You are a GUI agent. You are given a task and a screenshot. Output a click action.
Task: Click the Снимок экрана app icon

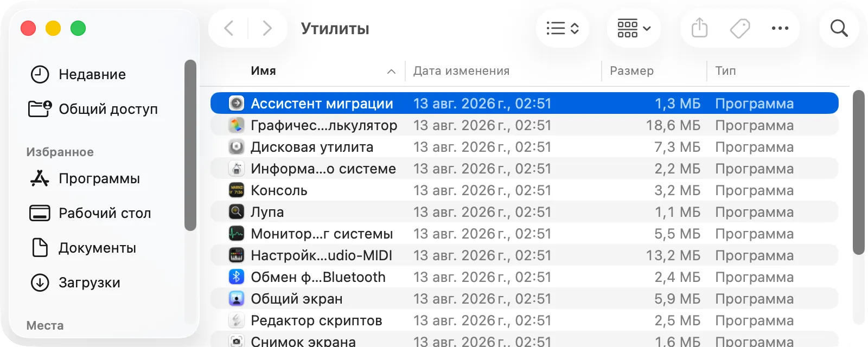pyautogui.click(x=237, y=341)
